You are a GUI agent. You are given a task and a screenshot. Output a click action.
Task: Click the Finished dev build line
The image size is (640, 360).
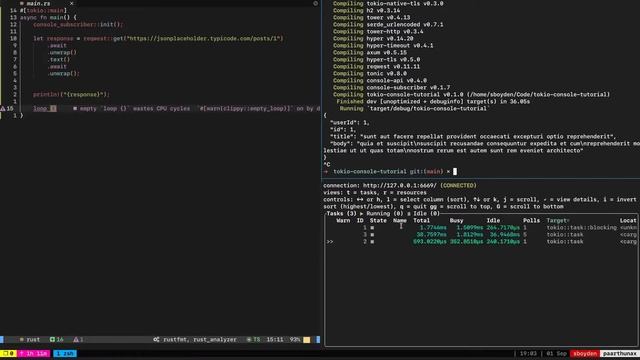click(433, 101)
